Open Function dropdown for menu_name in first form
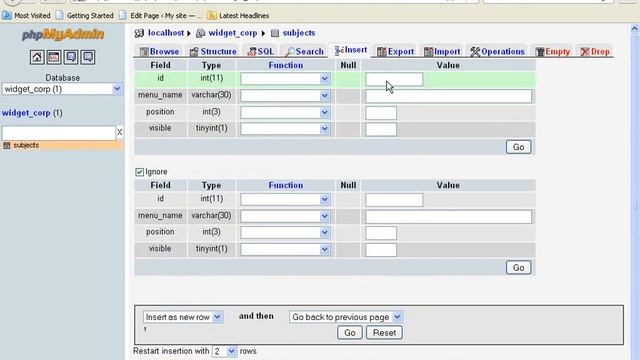The width and height of the screenshot is (640, 360). tap(285, 96)
